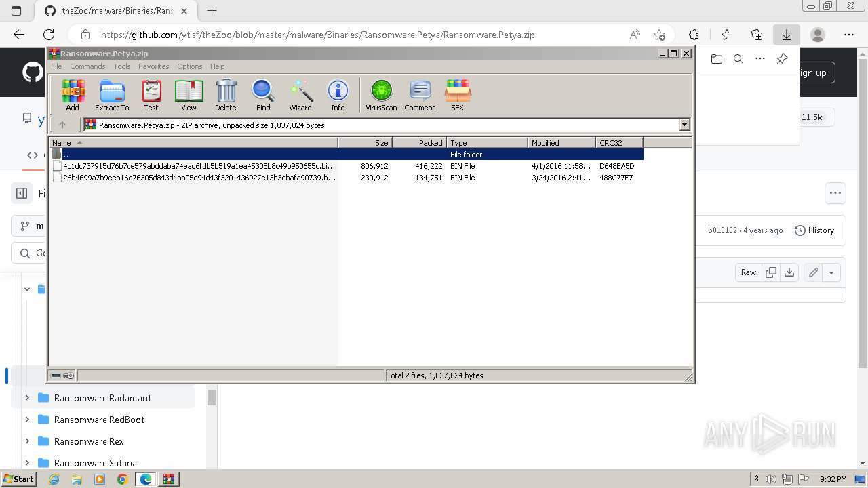Close the theZoo GitHub tab
This screenshot has height=488, width=868.
pos(184,11)
